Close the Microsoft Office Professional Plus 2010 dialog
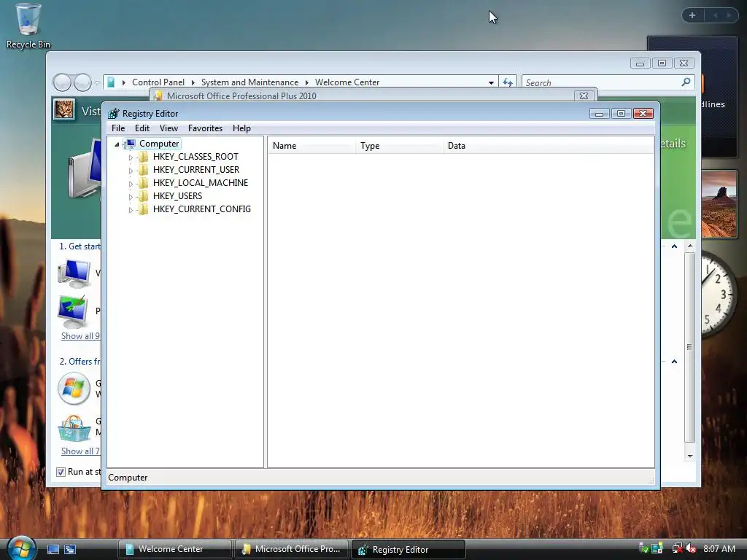The width and height of the screenshot is (747, 560). pyautogui.click(x=584, y=96)
